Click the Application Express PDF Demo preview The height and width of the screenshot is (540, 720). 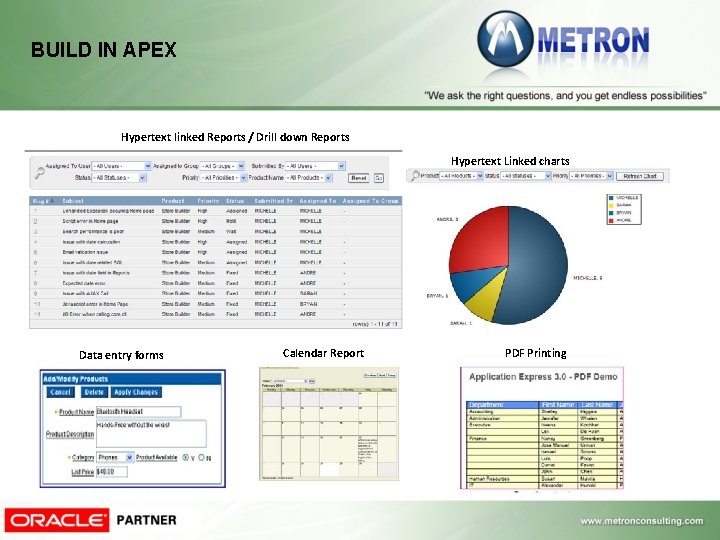[542, 428]
